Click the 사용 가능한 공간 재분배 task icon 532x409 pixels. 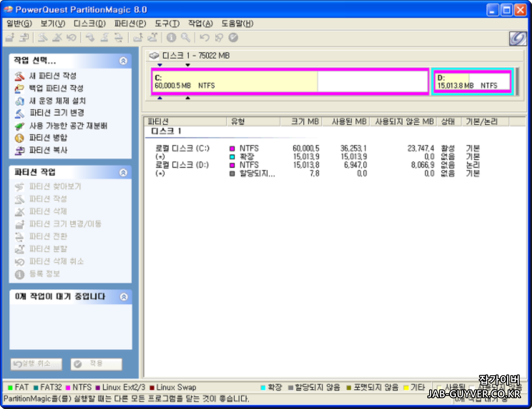20,126
